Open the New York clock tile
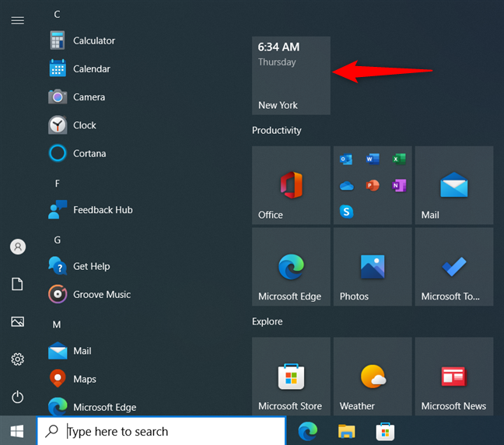Screen dimensions: 504x445 291,75
